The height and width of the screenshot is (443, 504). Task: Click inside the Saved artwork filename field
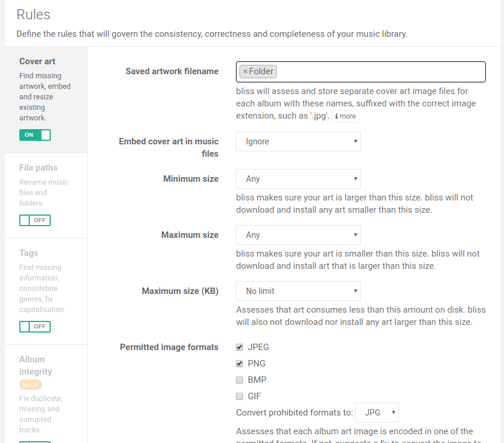click(380, 71)
